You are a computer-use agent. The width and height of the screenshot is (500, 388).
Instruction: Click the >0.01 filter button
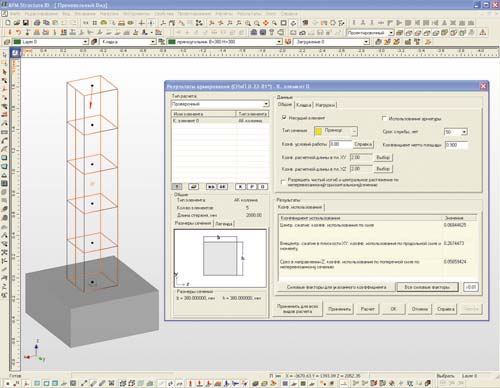point(471,287)
